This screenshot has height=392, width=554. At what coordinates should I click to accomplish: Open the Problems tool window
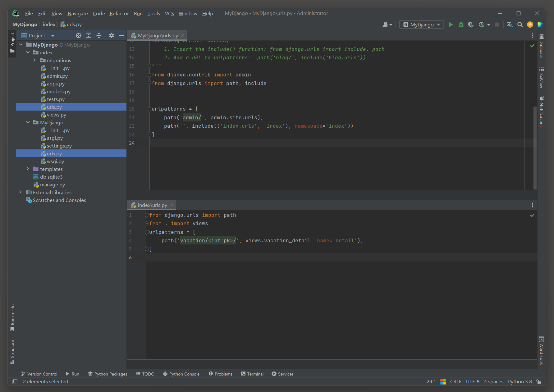(x=221, y=374)
